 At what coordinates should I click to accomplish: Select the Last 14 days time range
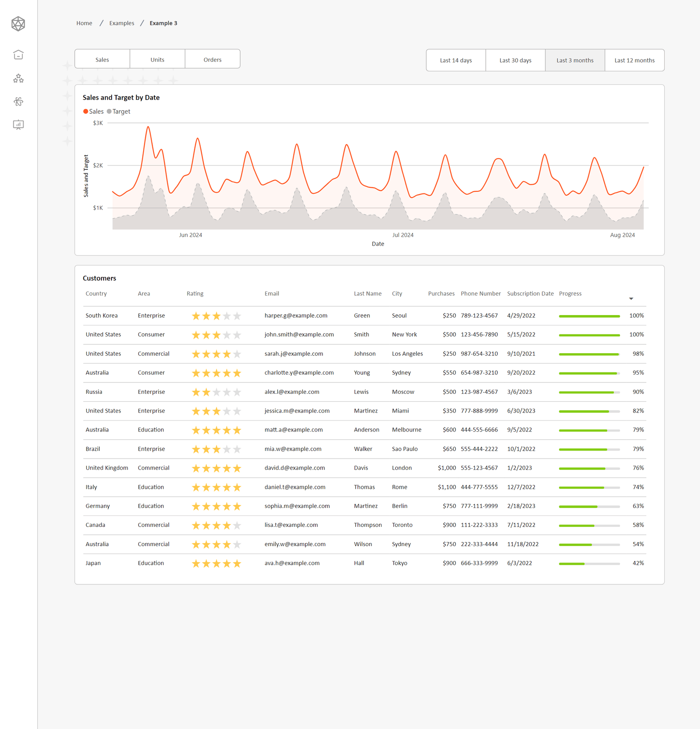click(455, 60)
